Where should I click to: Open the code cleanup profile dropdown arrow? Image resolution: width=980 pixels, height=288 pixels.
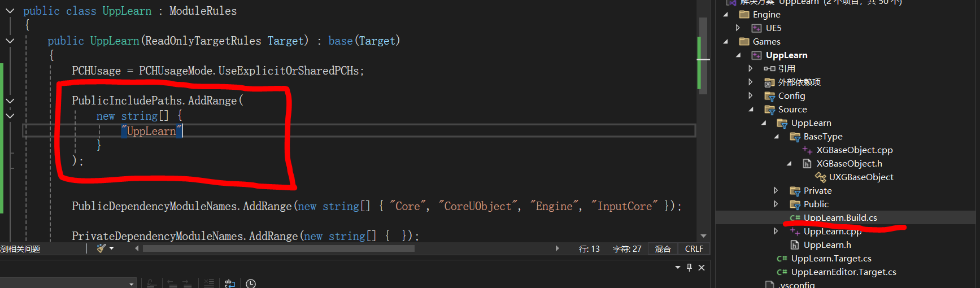[x=112, y=248]
